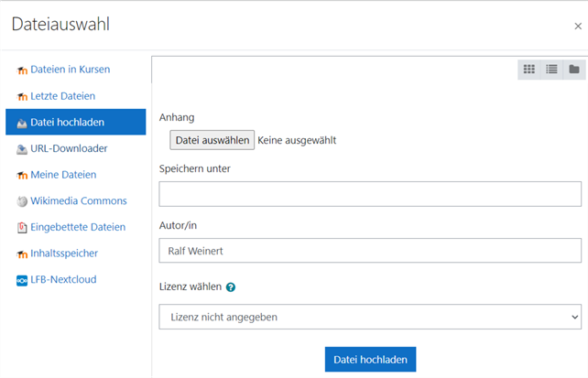Close the Dateiauswahl dialog
The image size is (588, 378).
tap(577, 27)
